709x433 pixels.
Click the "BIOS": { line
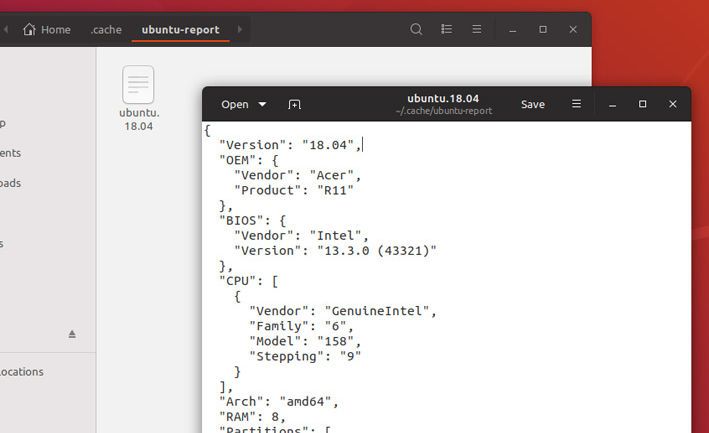click(252, 221)
